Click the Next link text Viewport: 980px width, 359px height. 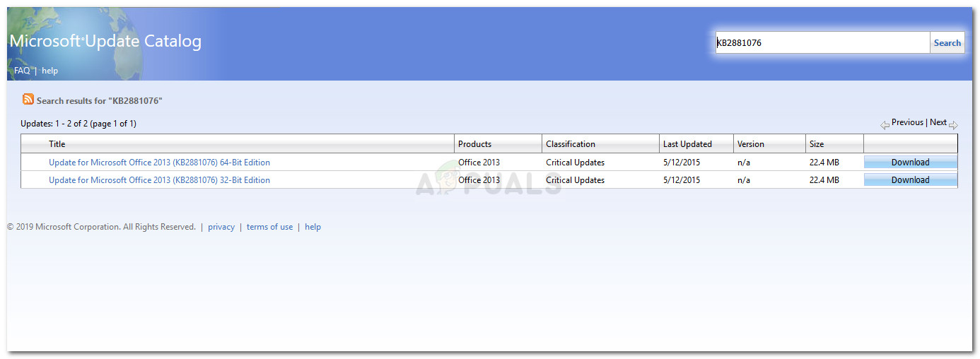point(938,122)
